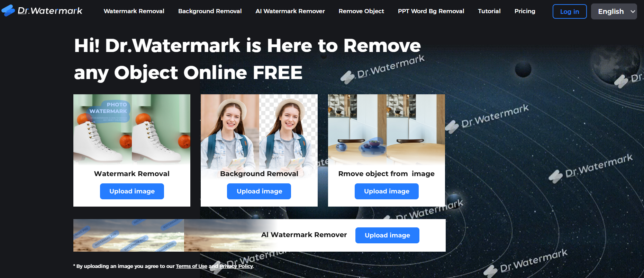The height and width of the screenshot is (278, 644).
Task: Expand the English language dropdown
Action: (x=614, y=11)
